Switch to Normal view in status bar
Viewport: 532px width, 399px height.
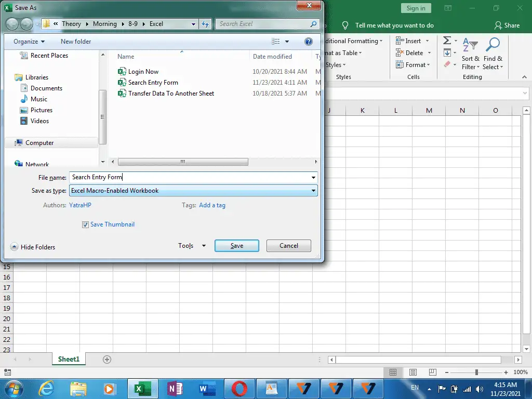(393, 373)
